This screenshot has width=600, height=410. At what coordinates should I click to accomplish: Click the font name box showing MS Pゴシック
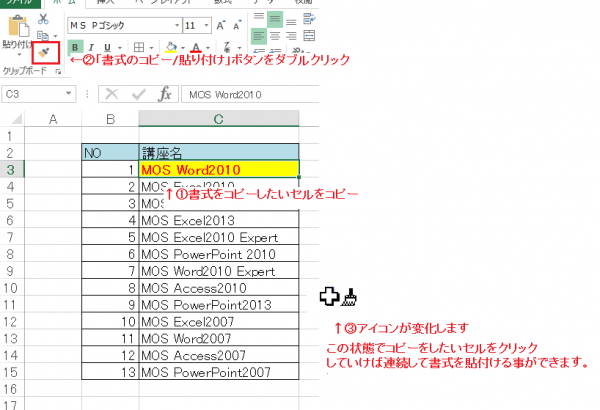pyautogui.click(x=120, y=26)
